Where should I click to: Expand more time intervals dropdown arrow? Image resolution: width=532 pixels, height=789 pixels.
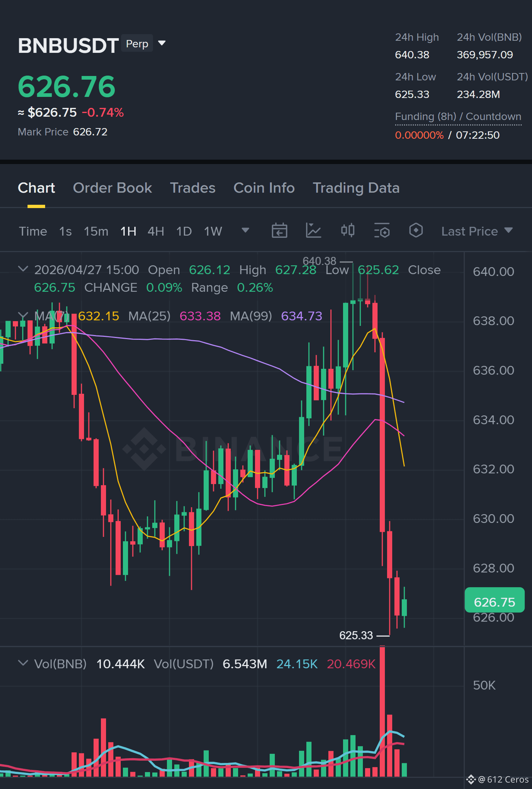[x=245, y=230]
